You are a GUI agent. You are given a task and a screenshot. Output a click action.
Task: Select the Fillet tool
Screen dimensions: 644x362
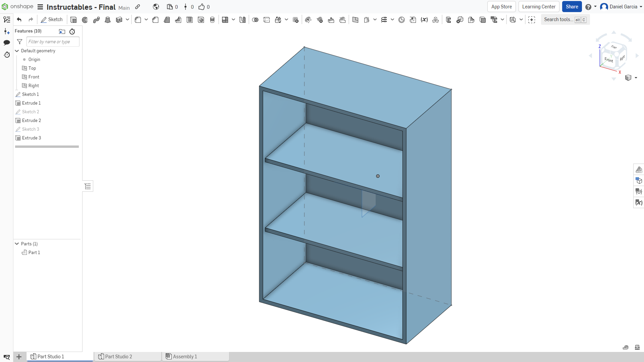138,19
